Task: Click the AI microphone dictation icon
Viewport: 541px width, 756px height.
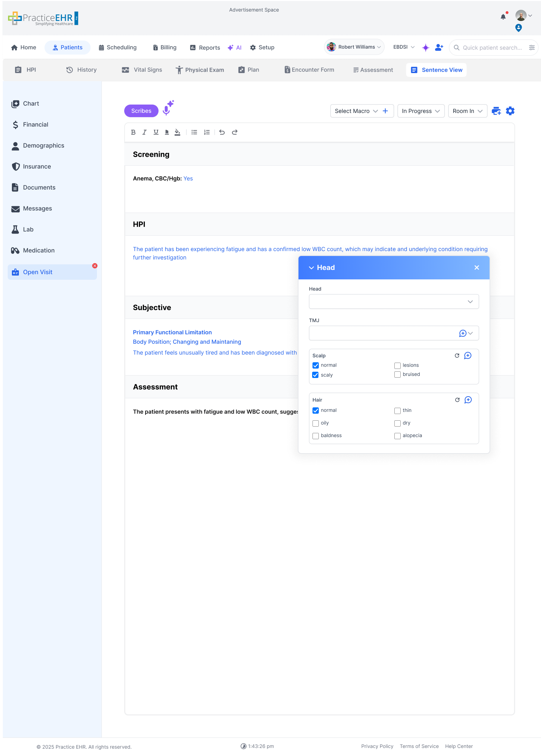Action: 167,109
